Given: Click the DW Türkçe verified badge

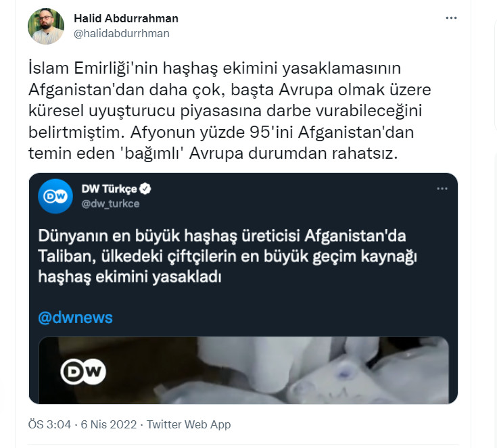Looking at the screenshot, I should 145,189.
